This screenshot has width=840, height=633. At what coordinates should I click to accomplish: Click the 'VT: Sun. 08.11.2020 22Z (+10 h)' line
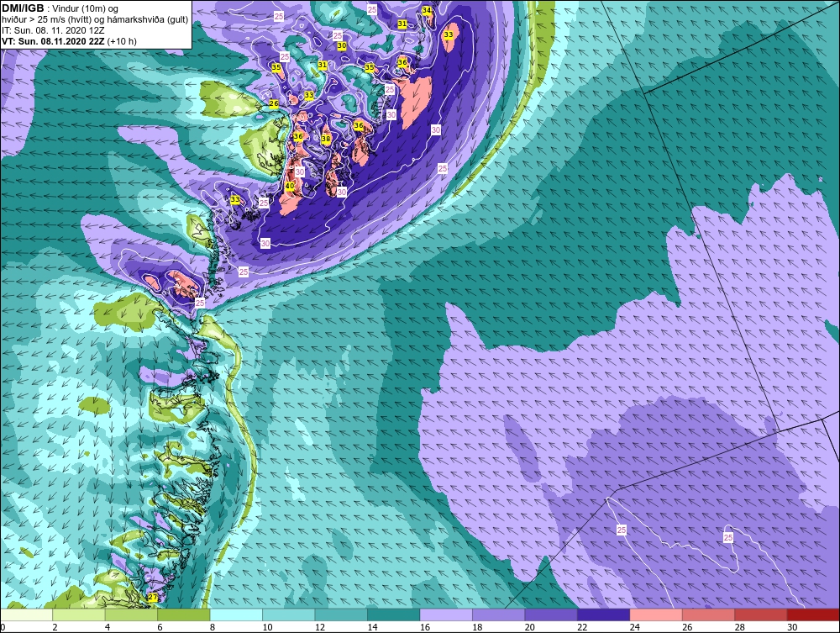[69, 41]
